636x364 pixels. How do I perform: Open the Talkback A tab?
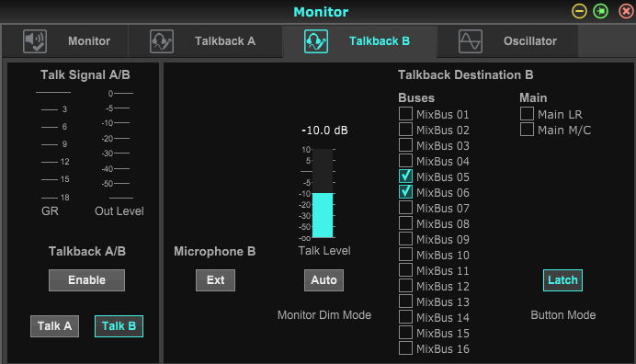click(205, 41)
